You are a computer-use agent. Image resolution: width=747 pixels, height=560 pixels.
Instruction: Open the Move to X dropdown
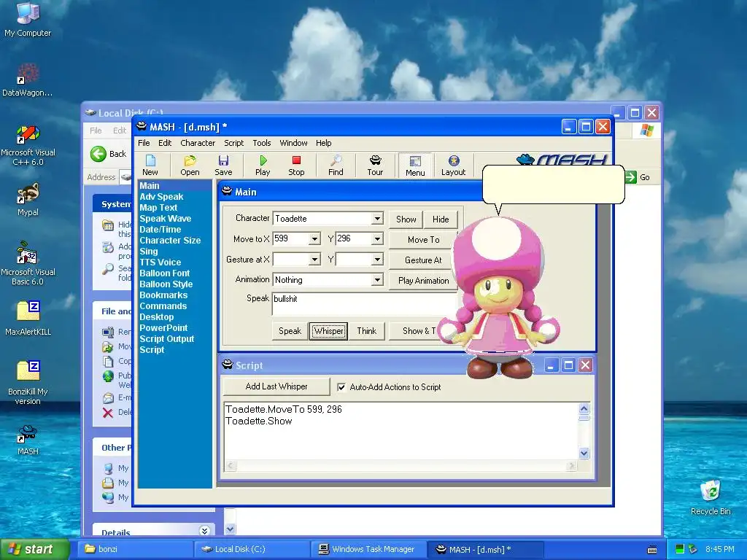[314, 238]
